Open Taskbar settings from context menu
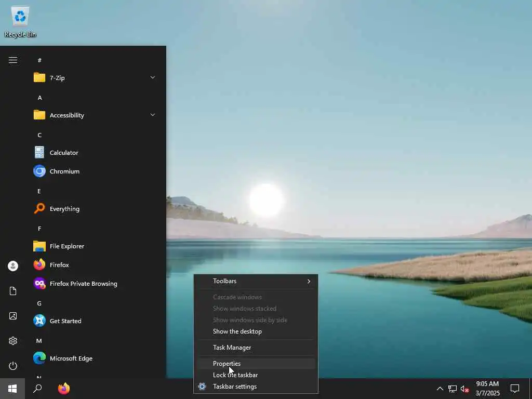The height and width of the screenshot is (399, 532). [256, 386]
